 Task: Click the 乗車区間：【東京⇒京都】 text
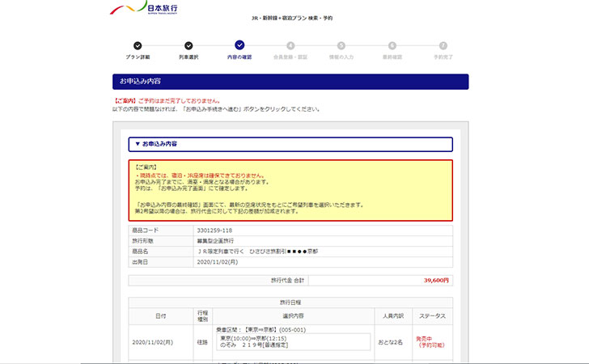point(261,330)
